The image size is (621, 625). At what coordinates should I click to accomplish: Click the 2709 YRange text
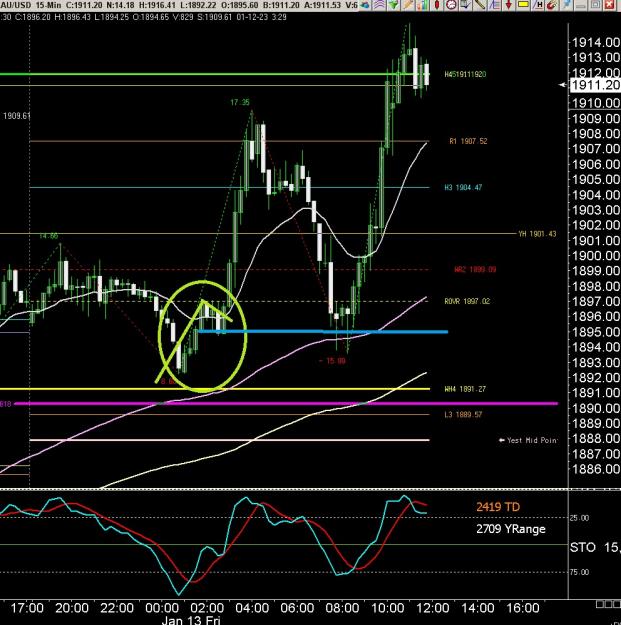click(511, 529)
